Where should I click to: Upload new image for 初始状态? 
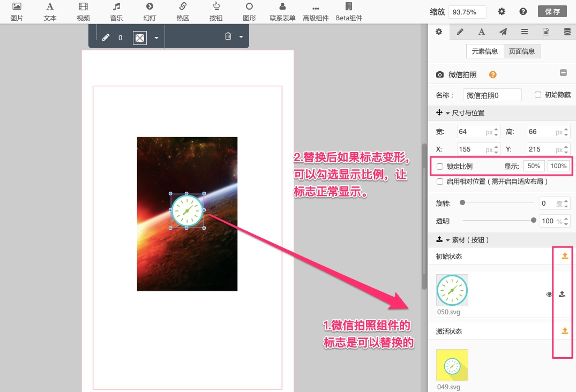tap(564, 256)
